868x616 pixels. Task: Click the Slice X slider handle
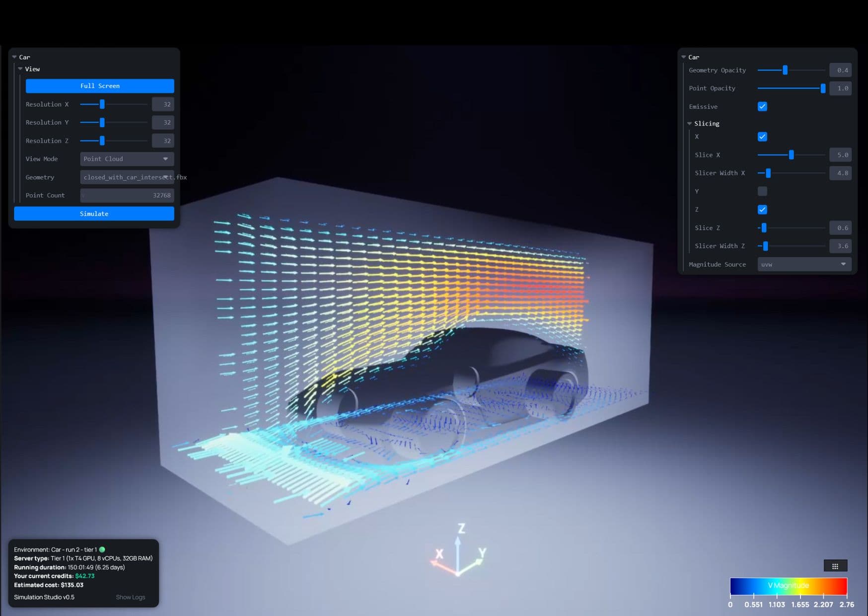791,154
